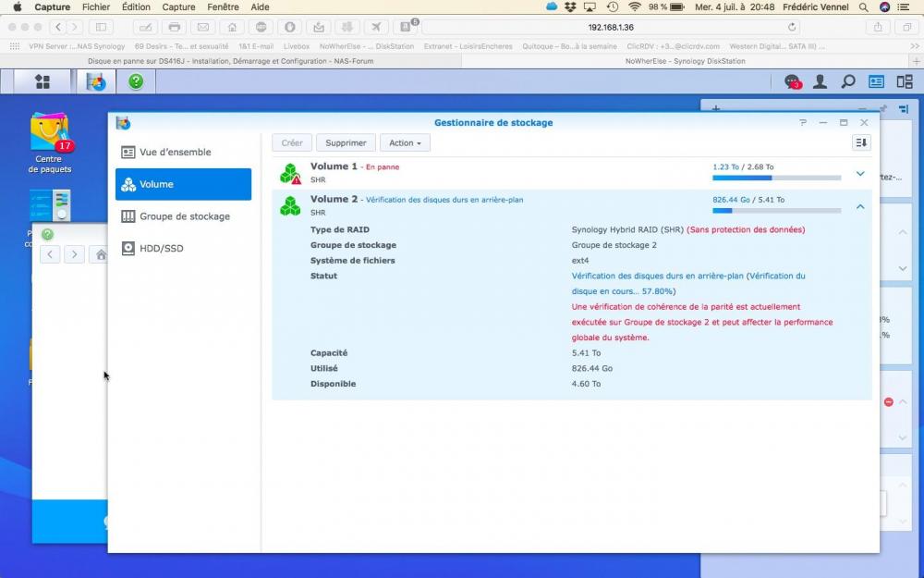The image size is (924, 578).
Task: Click the Supprimer button
Action: coord(346,143)
